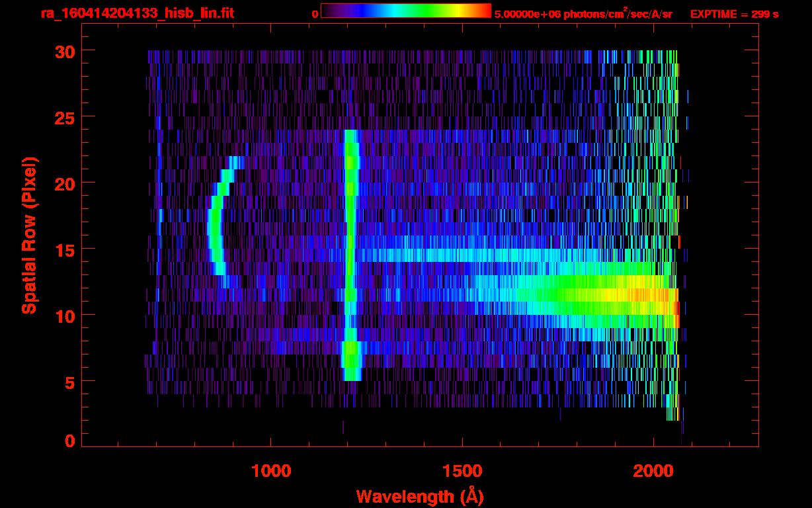Click the rainbow color scale bar
Viewport: 812px width, 508px height.
point(406,11)
